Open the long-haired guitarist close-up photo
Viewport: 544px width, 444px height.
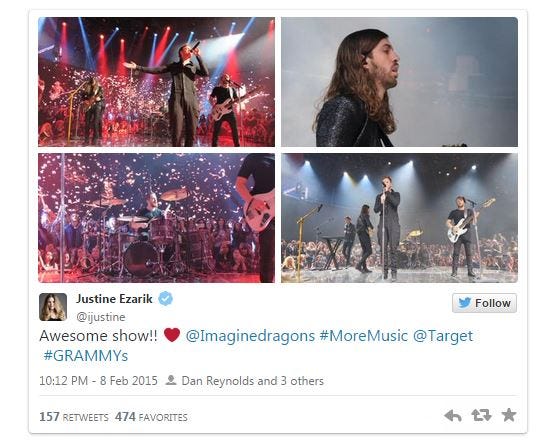point(399,82)
